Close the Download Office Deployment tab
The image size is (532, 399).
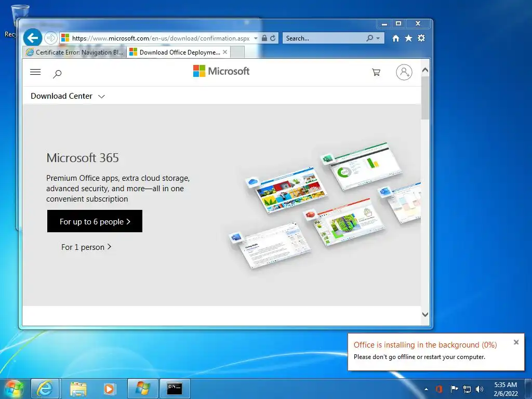(225, 52)
